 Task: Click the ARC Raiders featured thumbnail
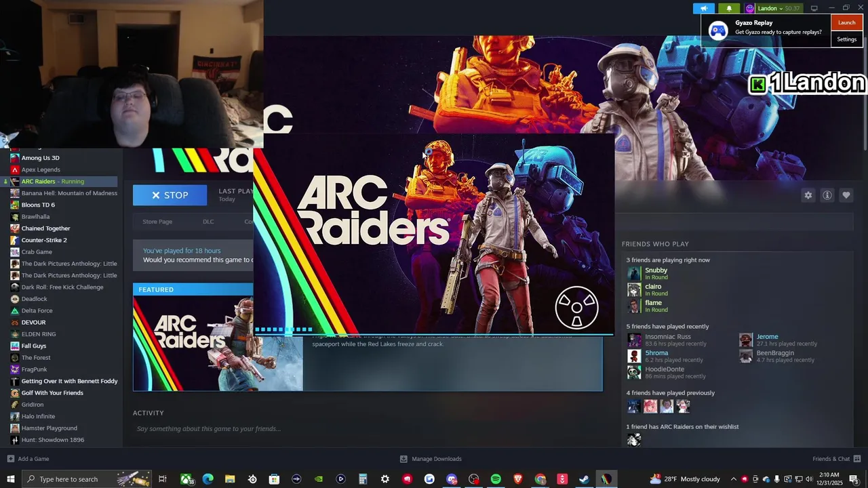click(x=218, y=344)
